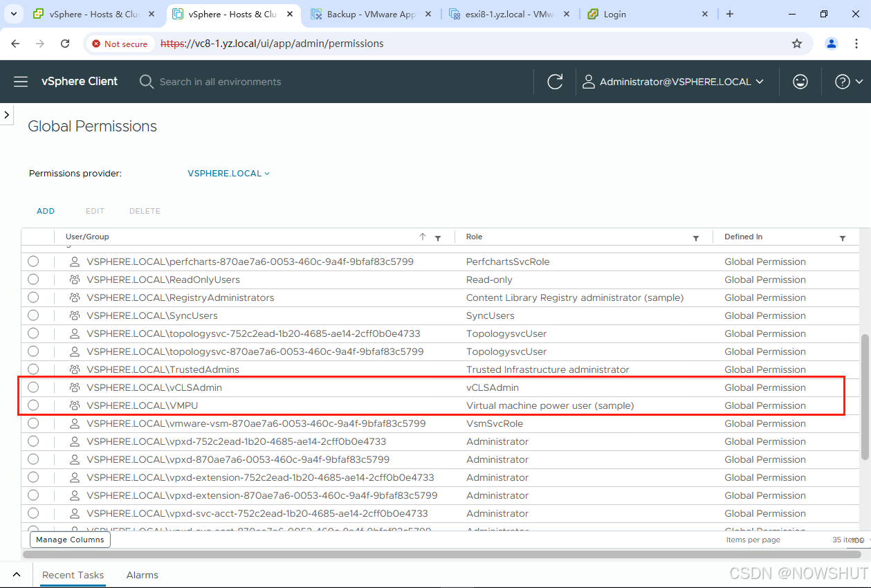
Task: Select the SyncUsers row radio button
Action: tap(33, 315)
